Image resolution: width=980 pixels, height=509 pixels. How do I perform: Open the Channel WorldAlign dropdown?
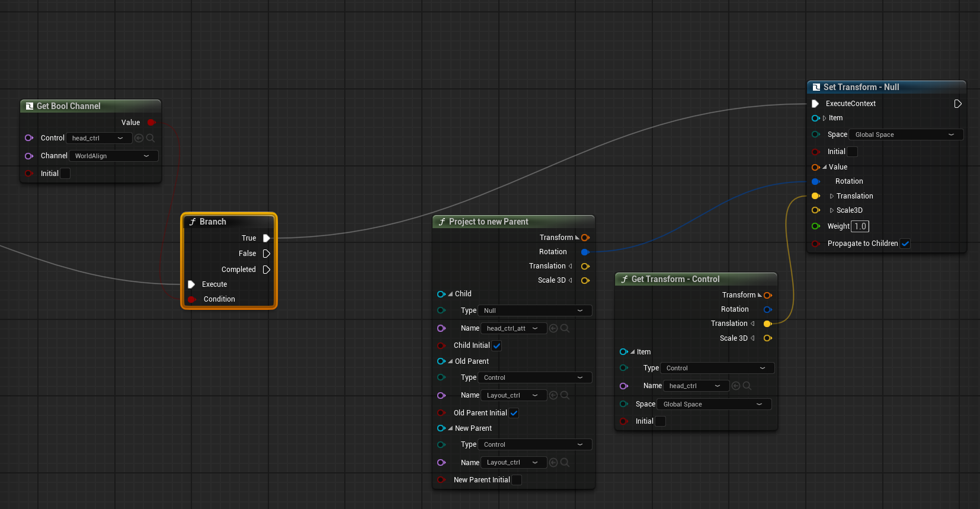click(114, 156)
